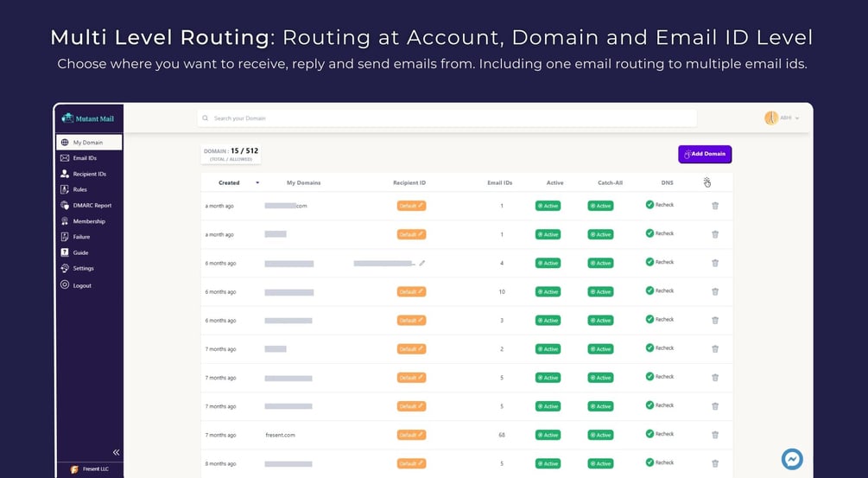Viewport: 868px width, 478px height.
Task: Click the DNS column header
Action: pyautogui.click(x=667, y=182)
